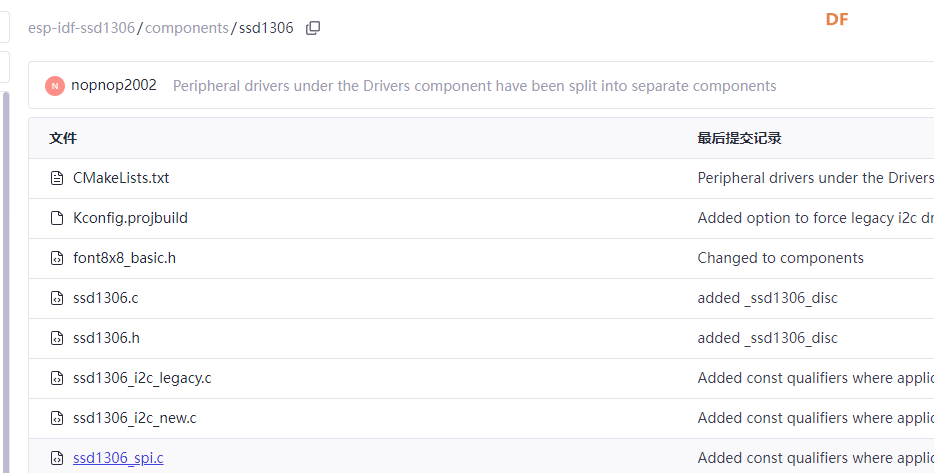Open the Kconfig.projbuild file
Viewport: 934px width, 473px height.
click(x=130, y=218)
